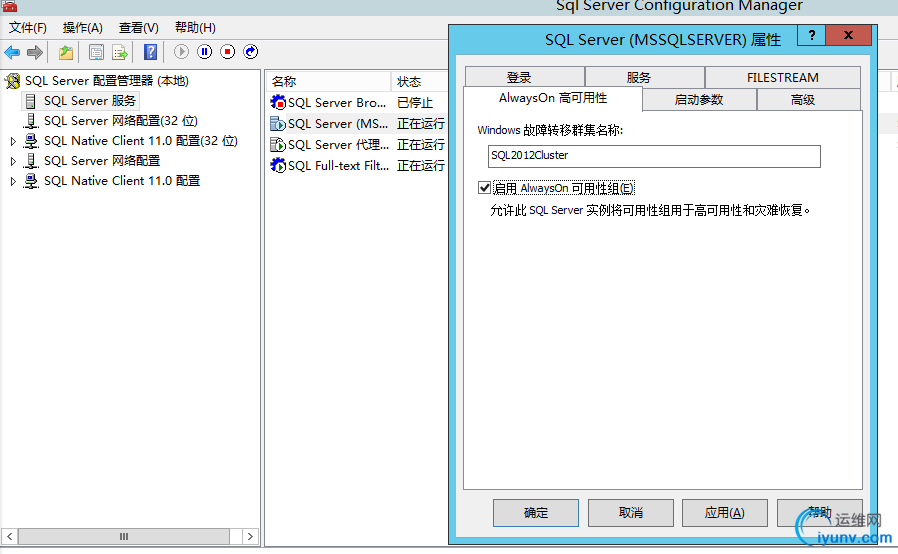The height and width of the screenshot is (554, 898).
Task: Open the 查看(V) menu
Action: [x=139, y=27]
